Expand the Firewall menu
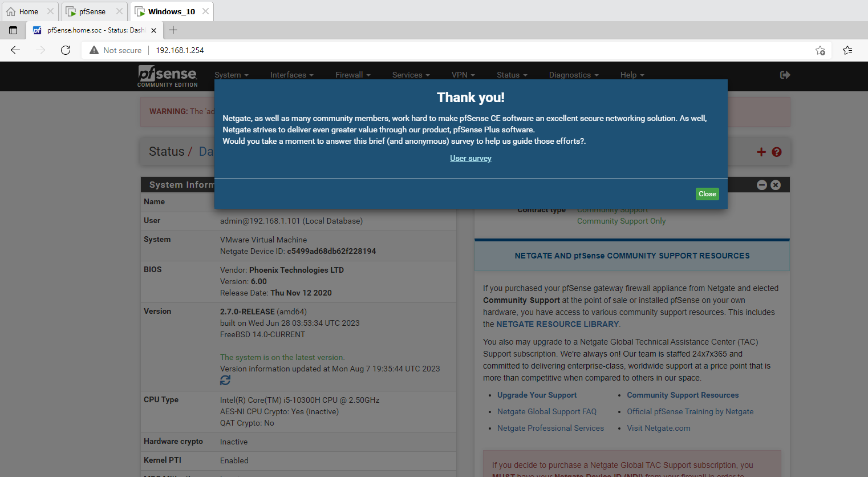The image size is (868, 477). (352, 75)
